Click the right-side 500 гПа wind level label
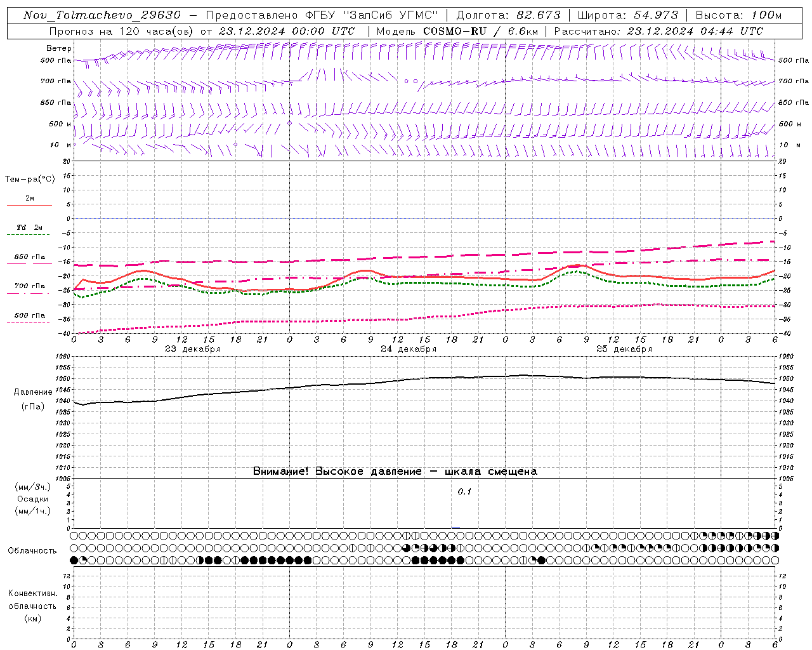This screenshot has height=650, width=812. [794, 60]
